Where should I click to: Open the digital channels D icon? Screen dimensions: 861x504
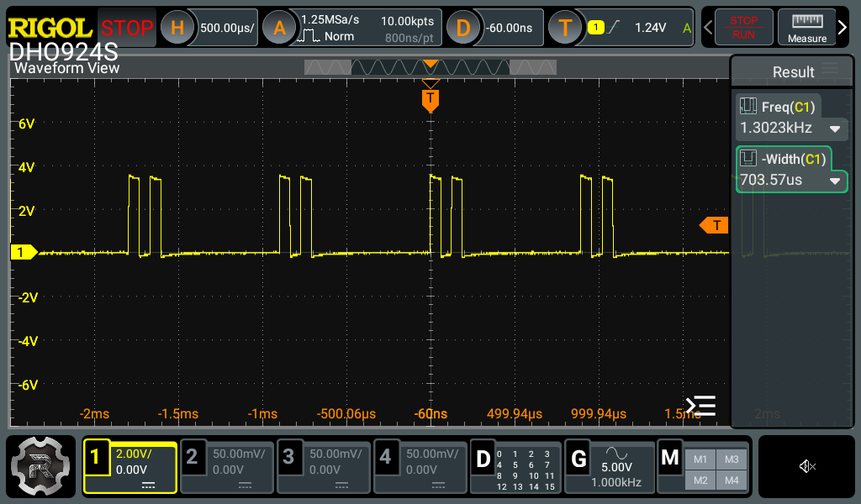tap(483, 459)
